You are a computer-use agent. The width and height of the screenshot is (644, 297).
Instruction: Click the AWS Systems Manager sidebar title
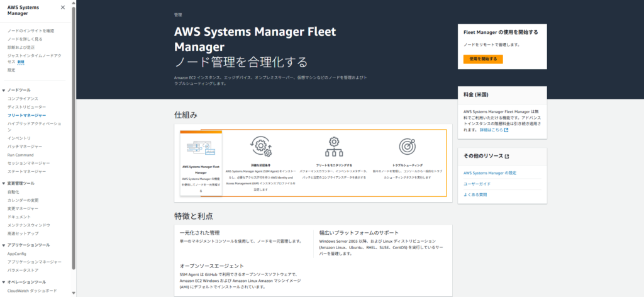coord(23,10)
